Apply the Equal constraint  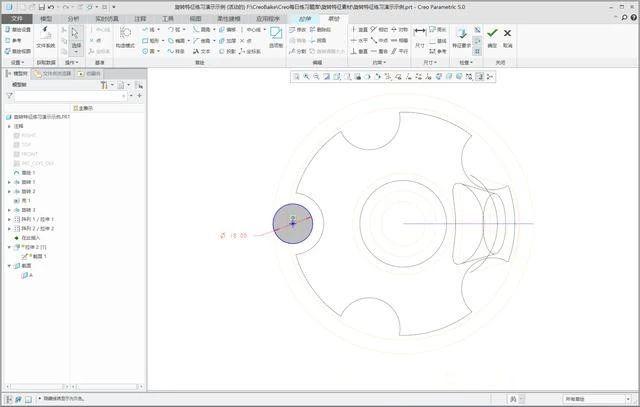(x=400, y=41)
